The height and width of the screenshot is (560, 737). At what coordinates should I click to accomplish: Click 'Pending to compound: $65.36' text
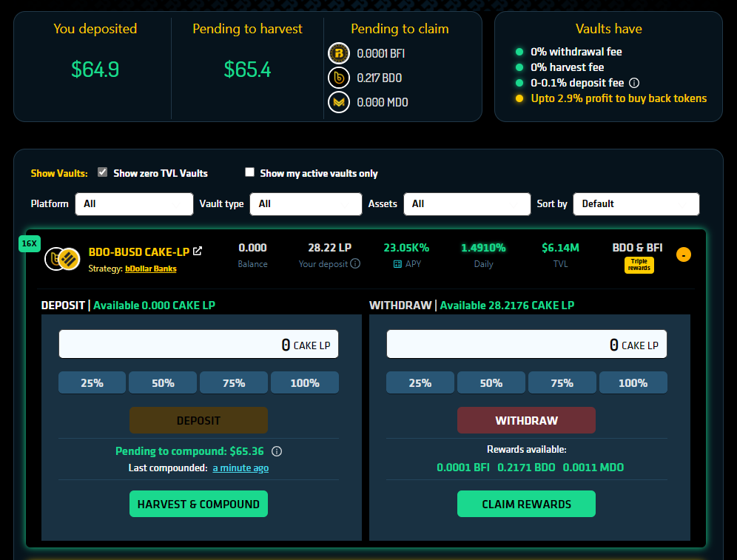pyautogui.click(x=189, y=451)
